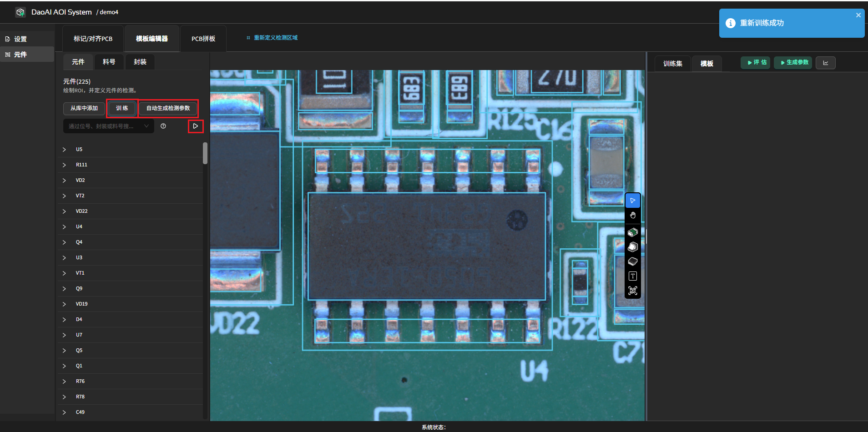Select the arrow pointer tool
868x432 pixels.
(632, 201)
